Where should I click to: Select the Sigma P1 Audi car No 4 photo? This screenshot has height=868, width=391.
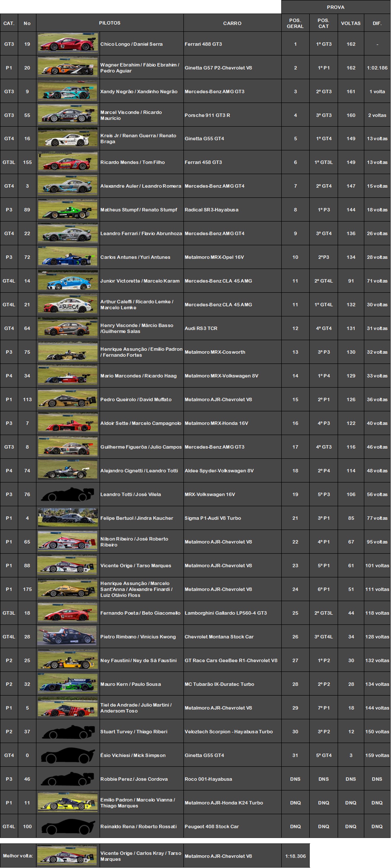pos(68,518)
